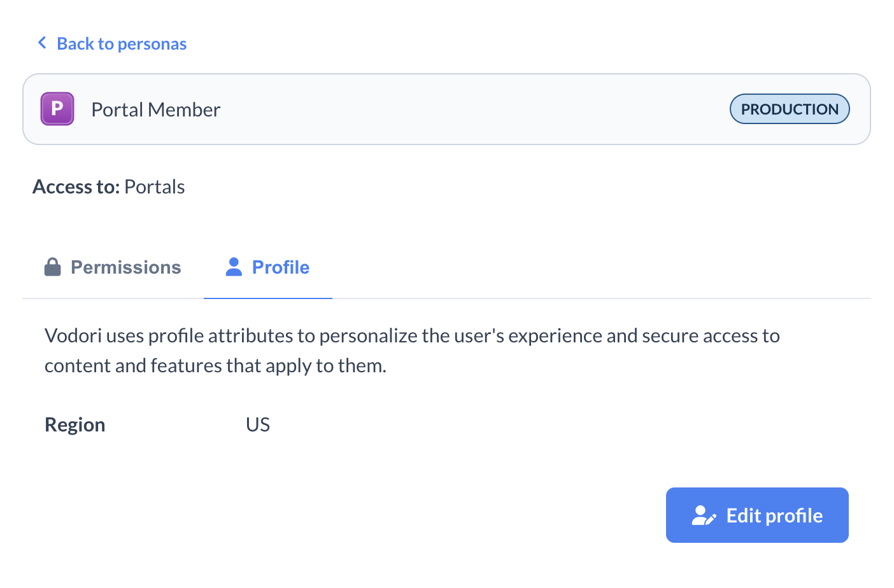Switch to the Permissions tab
The height and width of the screenshot is (588, 894).
click(x=125, y=267)
